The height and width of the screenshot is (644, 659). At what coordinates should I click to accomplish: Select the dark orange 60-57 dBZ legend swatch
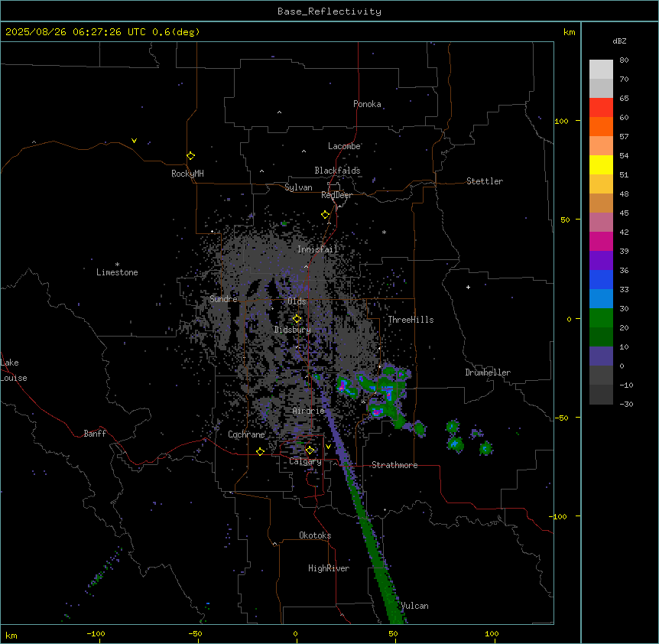[x=601, y=126]
